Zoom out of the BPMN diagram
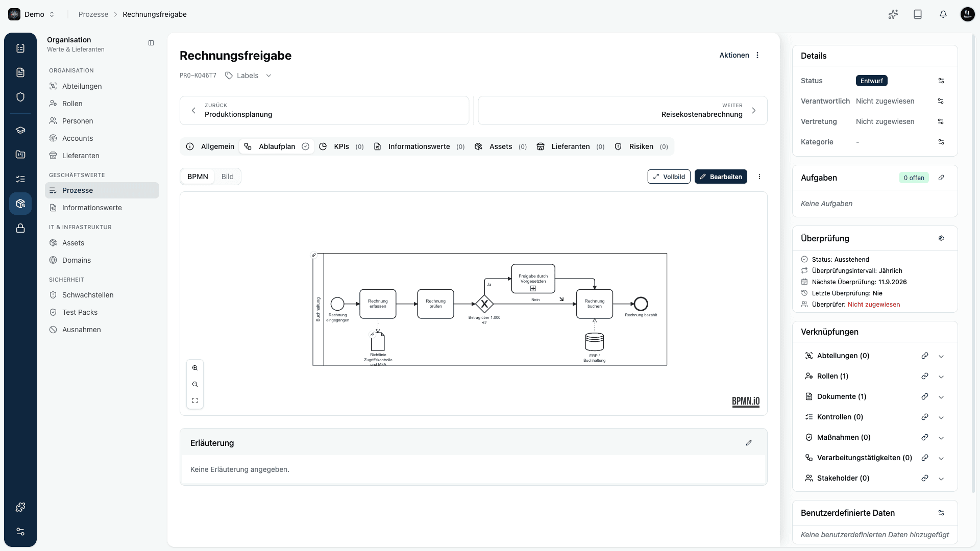 click(x=195, y=384)
